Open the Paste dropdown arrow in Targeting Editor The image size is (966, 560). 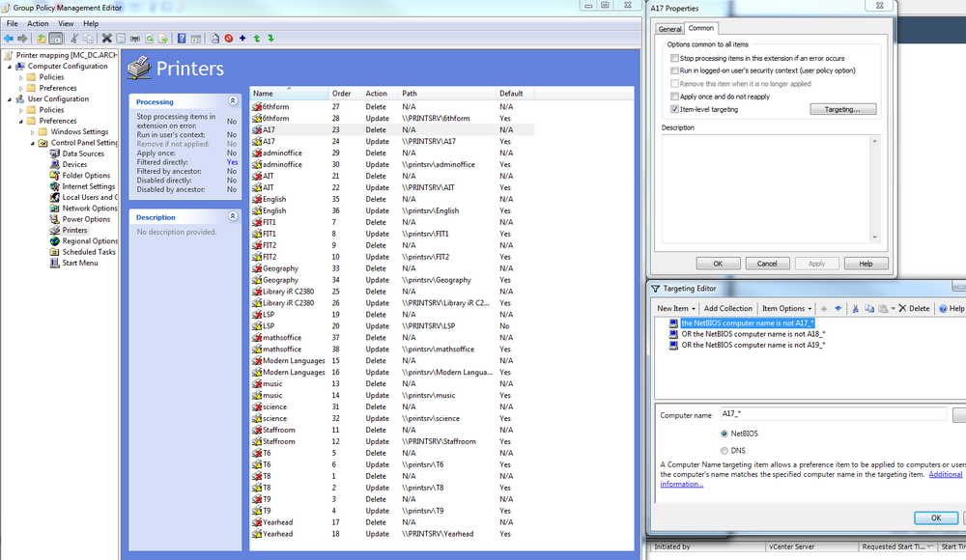(893, 308)
